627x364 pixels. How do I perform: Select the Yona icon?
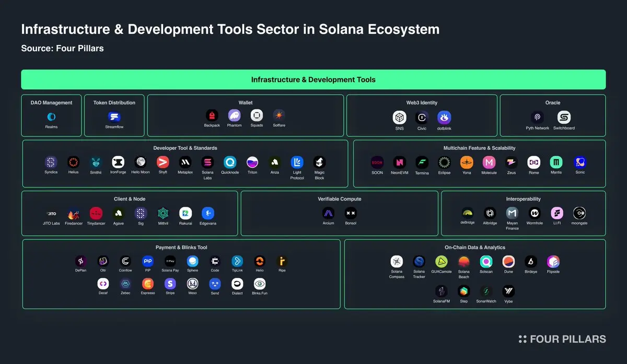[467, 162]
